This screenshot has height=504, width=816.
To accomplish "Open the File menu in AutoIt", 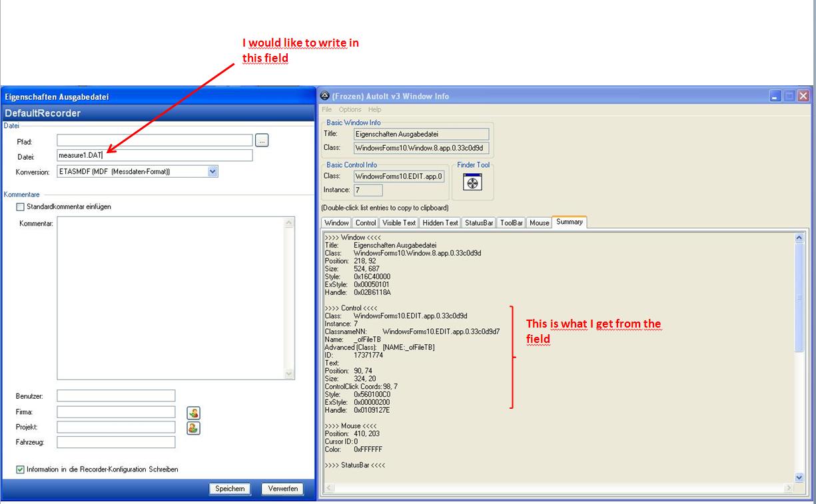I will pyautogui.click(x=326, y=109).
